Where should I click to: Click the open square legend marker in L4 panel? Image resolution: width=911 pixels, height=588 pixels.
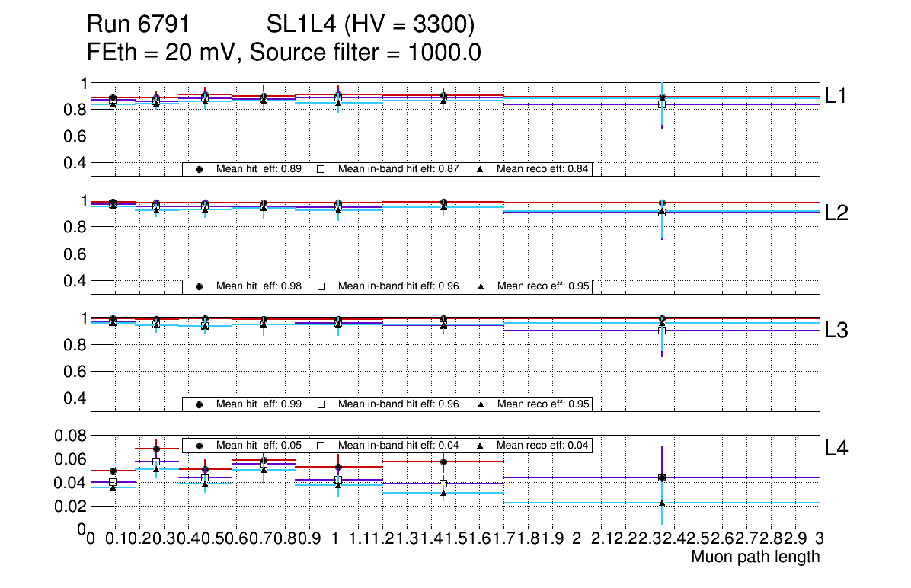tap(321, 446)
